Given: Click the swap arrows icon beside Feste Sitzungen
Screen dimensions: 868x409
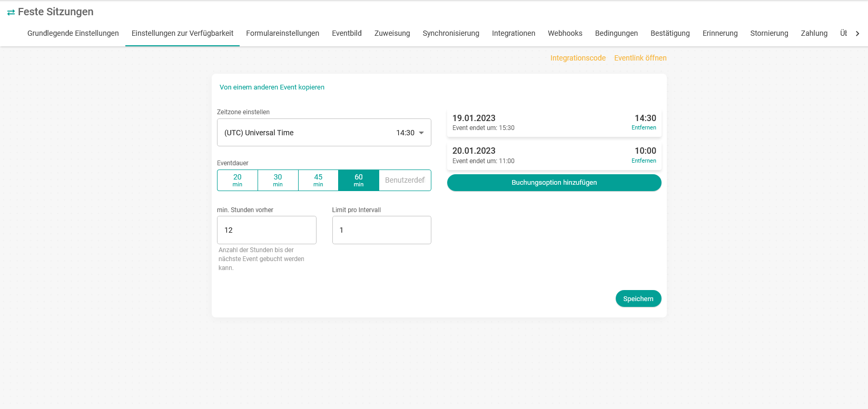Looking at the screenshot, I should click(11, 12).
